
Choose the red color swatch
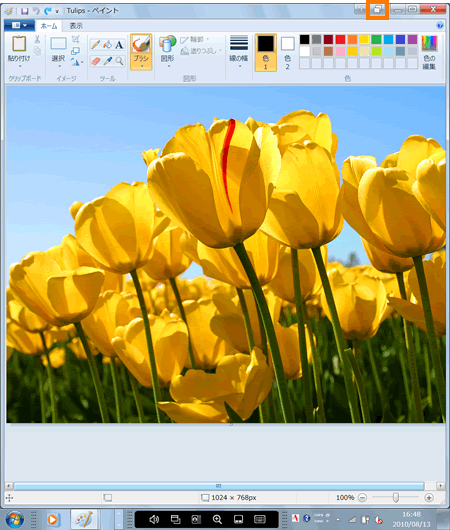(340, 39)
